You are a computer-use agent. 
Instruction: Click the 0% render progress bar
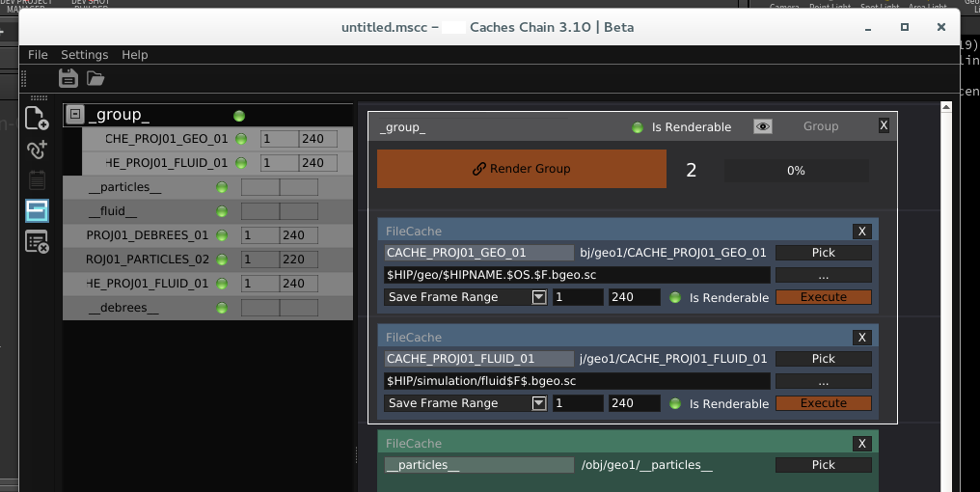pyautogui.click(x=796, y=171)
